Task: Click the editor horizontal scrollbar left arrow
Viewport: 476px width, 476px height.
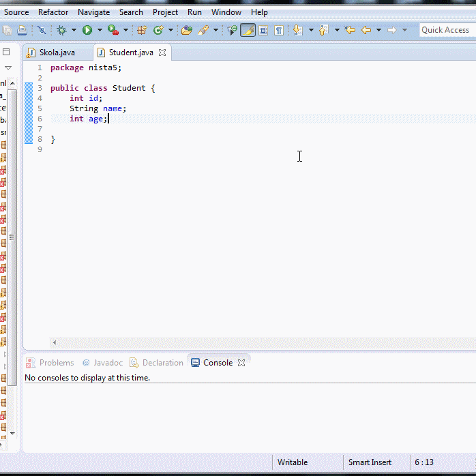Action: click(x=55, y=342)
